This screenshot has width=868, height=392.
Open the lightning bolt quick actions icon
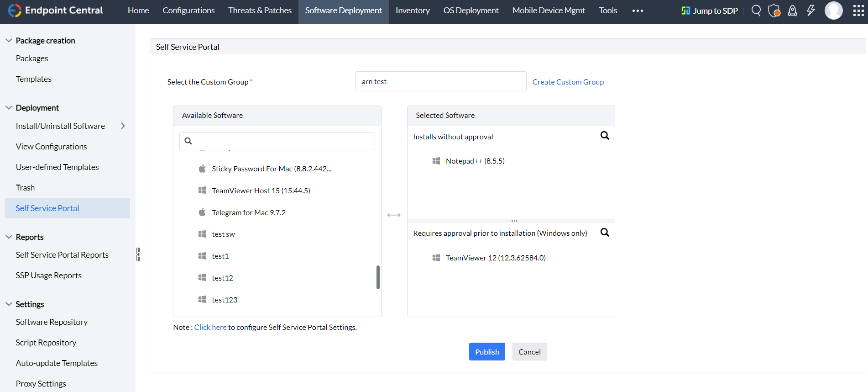click(x=811, y=11)
